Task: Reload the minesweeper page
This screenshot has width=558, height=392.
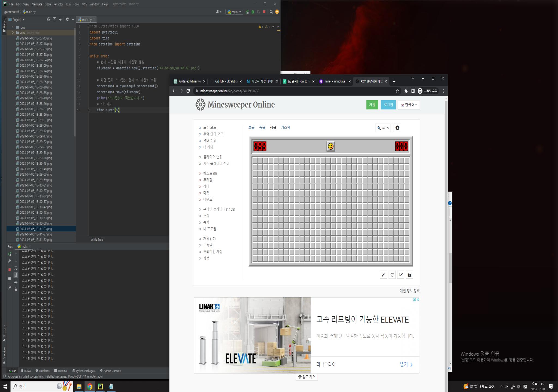Action: click(188, 91)
